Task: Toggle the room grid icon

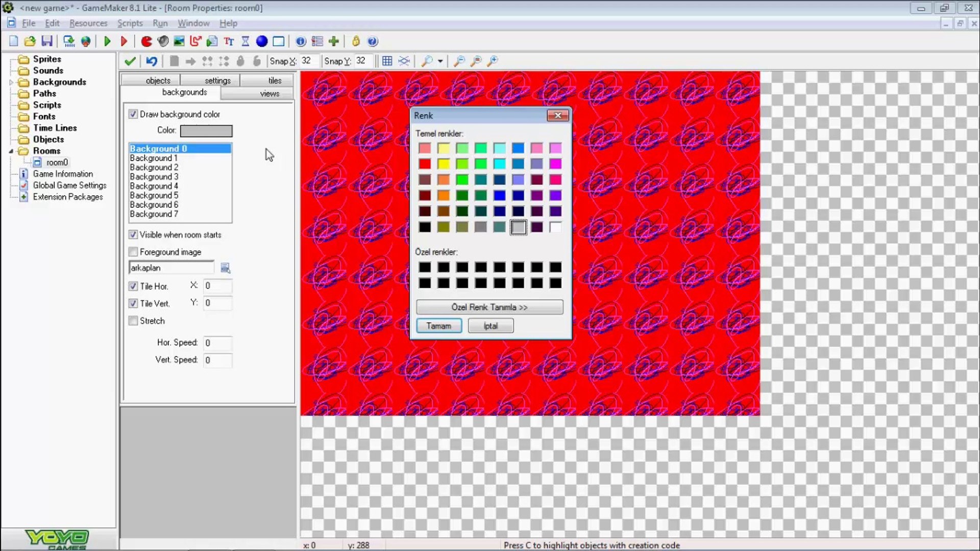Action: tap(387, 61)
